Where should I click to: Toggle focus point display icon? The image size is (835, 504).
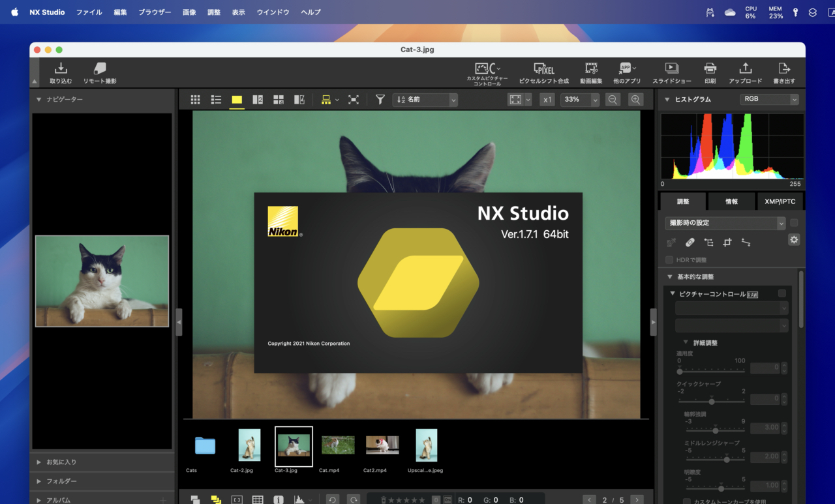coord(237,500)
